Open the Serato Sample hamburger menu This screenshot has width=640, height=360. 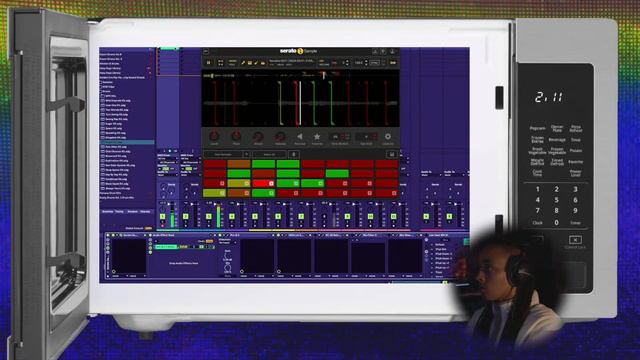(206, 51)
